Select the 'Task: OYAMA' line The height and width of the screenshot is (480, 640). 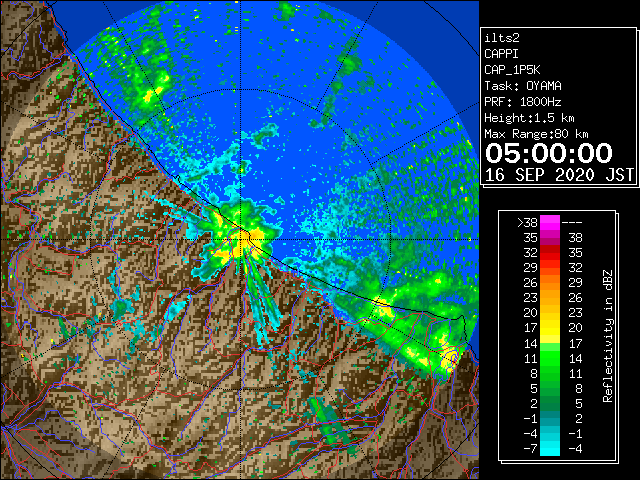click(523, 86)
